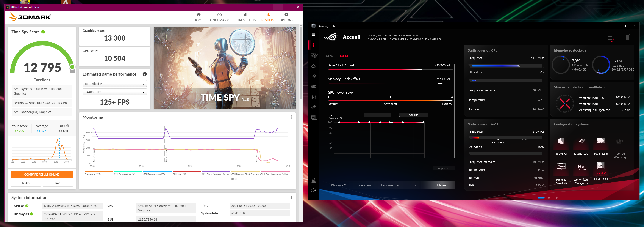Switch to the CPU tab in Armoury Crate
The width and height of the screenshot is (644, 227).
pyautogui.click(x=329, y=55)
